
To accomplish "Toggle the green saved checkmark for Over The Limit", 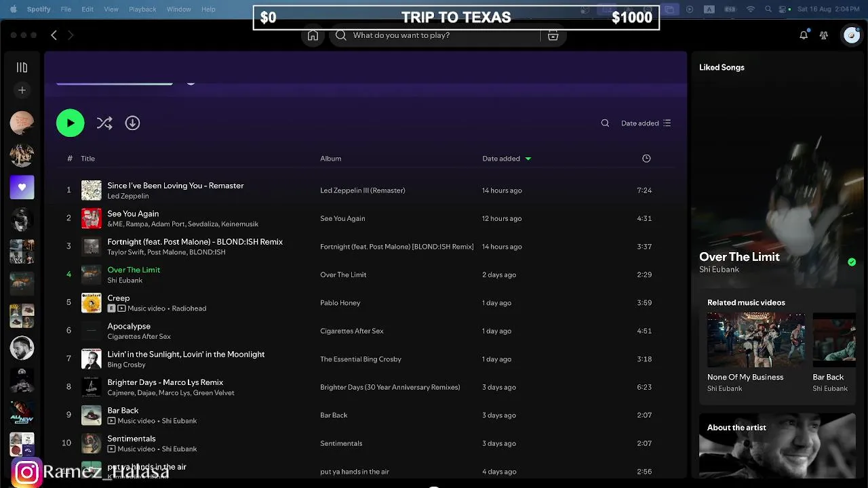I will coord(852,262).
